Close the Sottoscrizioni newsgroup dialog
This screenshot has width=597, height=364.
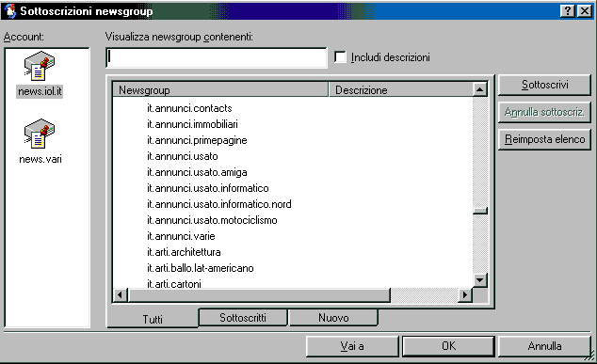click(x=585, y=11)
